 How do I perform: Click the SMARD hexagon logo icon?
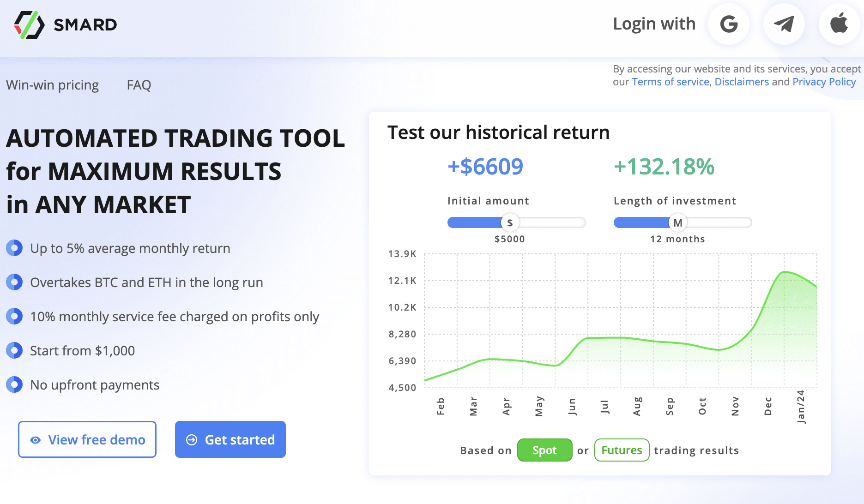point(29,24)
